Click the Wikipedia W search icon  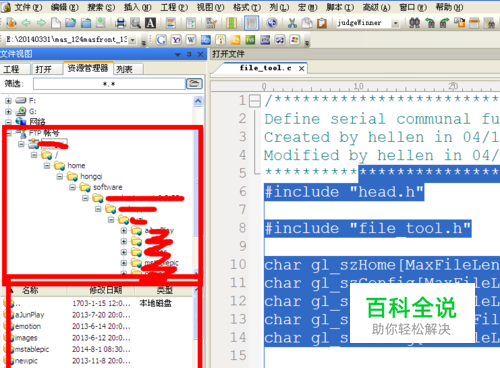(x=191, y=40)
